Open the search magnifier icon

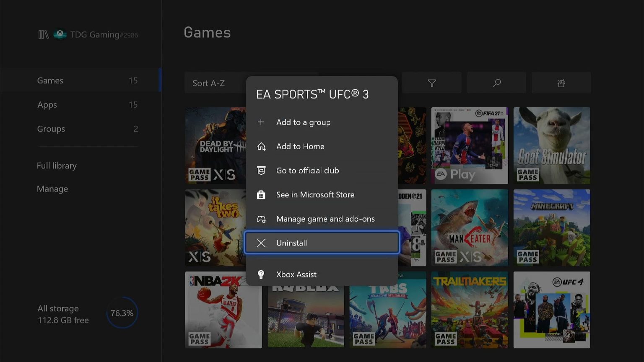point(496,83)
